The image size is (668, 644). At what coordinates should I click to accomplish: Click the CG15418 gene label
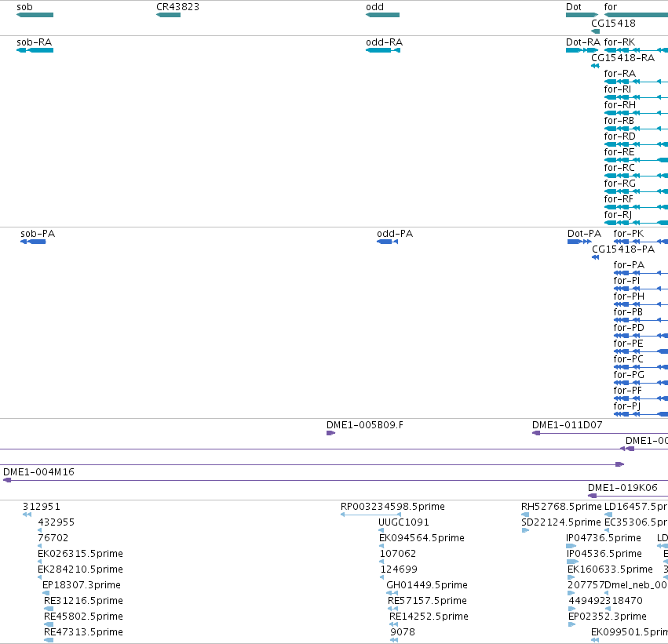pyautogui.click(x=613, y=23)
